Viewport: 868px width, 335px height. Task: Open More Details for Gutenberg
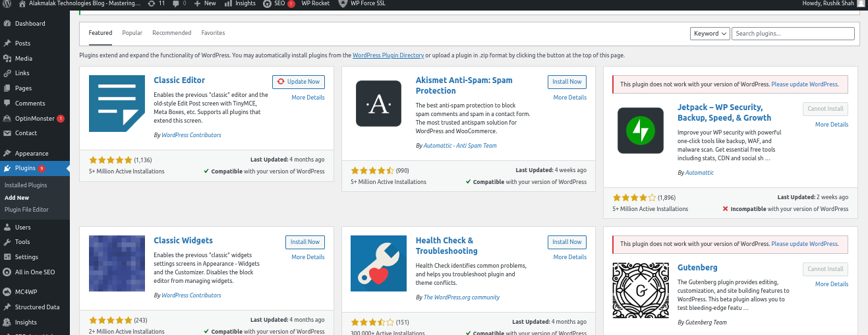click(x=832, y=284)
